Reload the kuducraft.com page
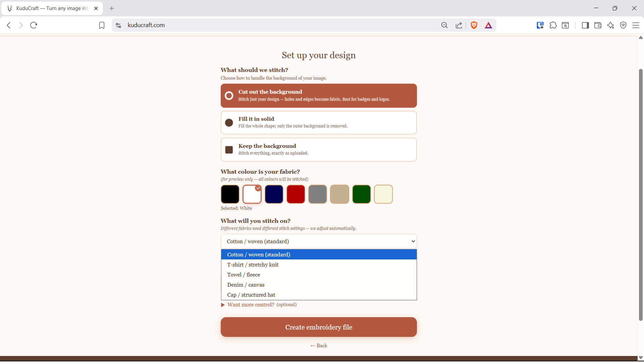The height and width of the screenshot is (362, 644). [34, 25]
